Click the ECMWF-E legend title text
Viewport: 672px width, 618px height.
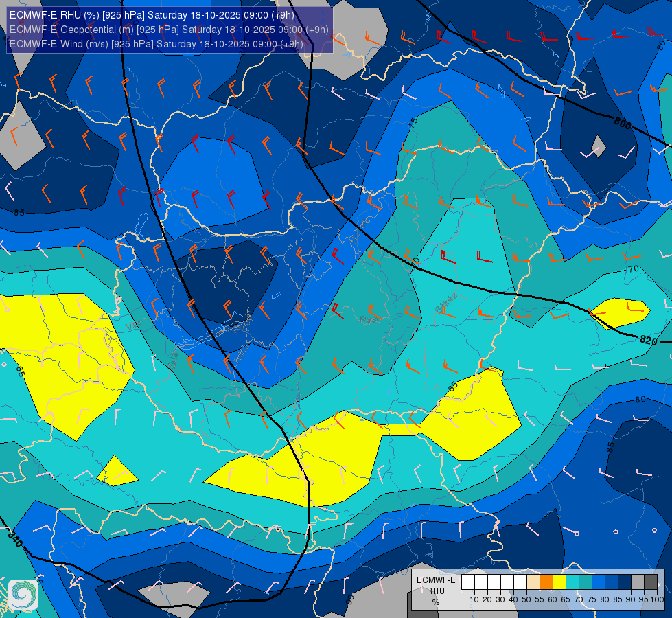pyautogui.click(x=436, y=580)
